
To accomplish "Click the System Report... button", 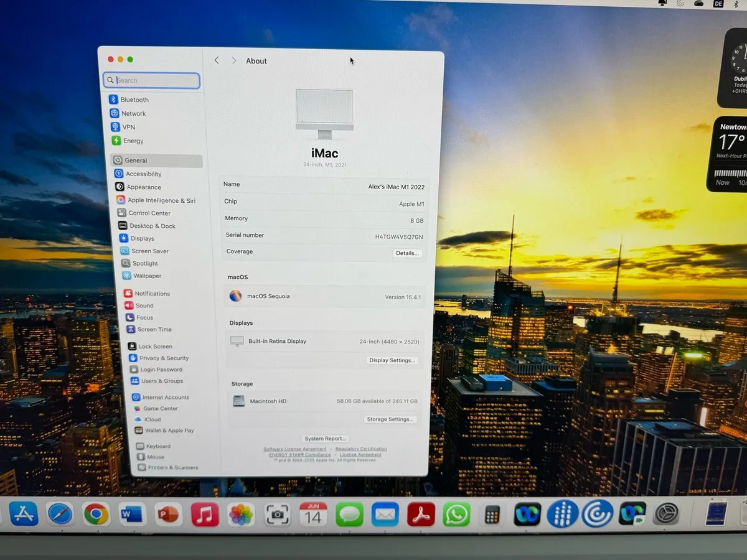I will (x=326, y=439).
